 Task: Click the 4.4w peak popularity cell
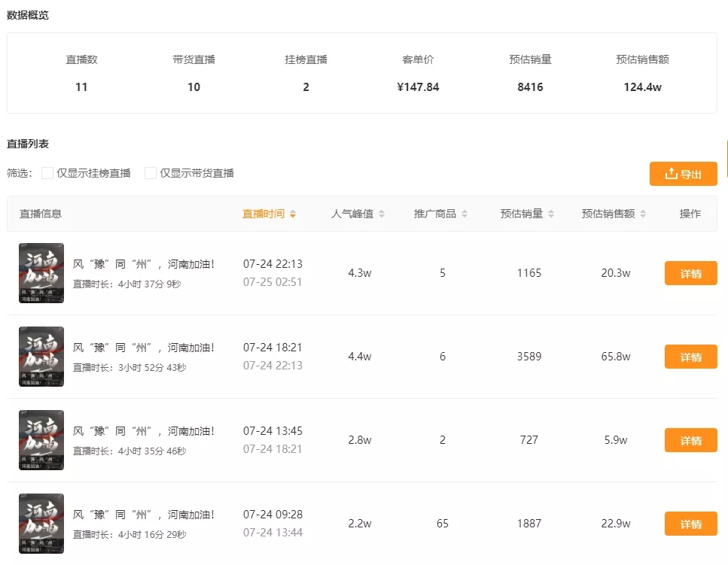click(x=360, y=357)
